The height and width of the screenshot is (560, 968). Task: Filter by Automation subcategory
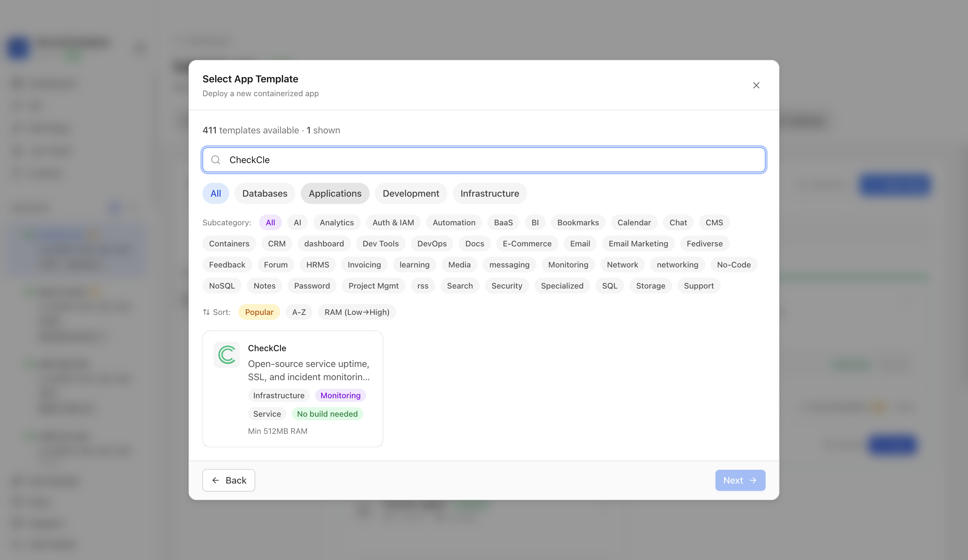(x=454, y=223)
